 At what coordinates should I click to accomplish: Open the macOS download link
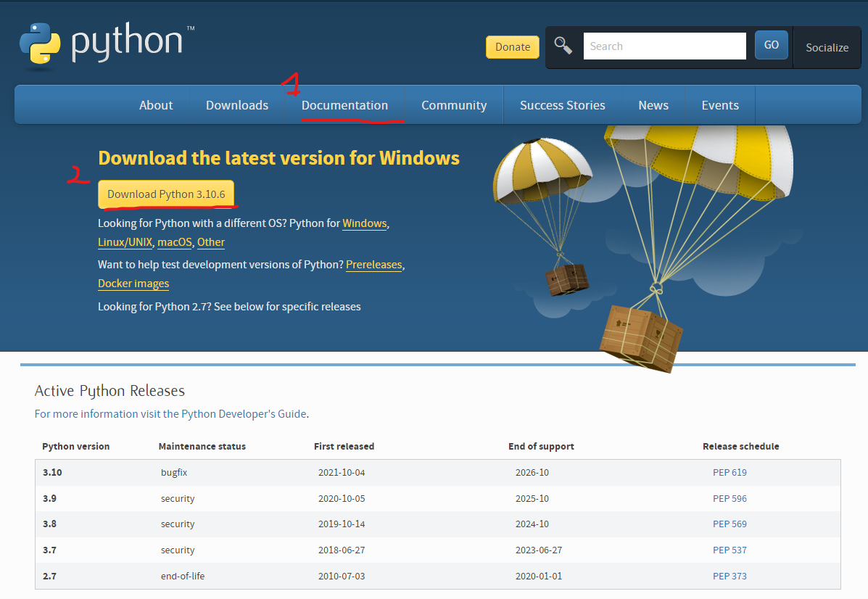[174, 242]
